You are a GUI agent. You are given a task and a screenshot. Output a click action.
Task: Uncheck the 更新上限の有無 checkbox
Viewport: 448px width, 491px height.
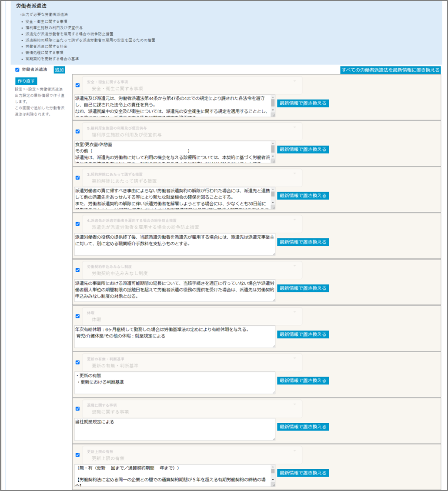coord(78,454)
